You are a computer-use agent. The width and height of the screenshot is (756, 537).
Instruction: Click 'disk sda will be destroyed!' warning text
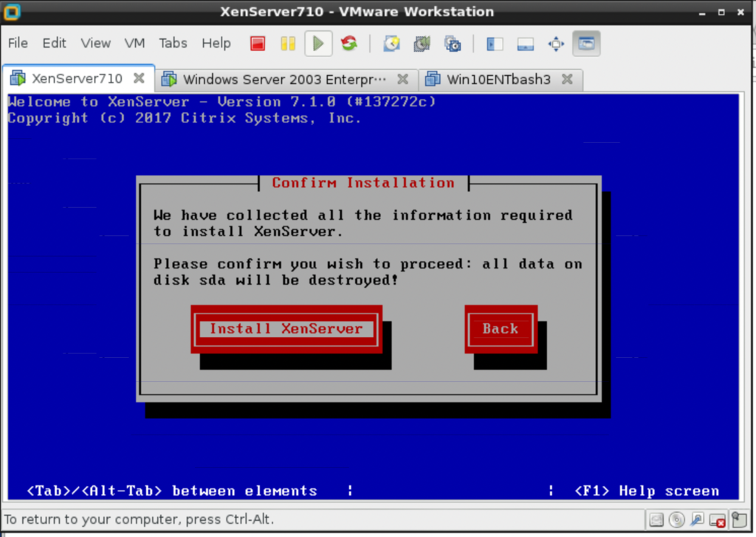tap(276, 280)
